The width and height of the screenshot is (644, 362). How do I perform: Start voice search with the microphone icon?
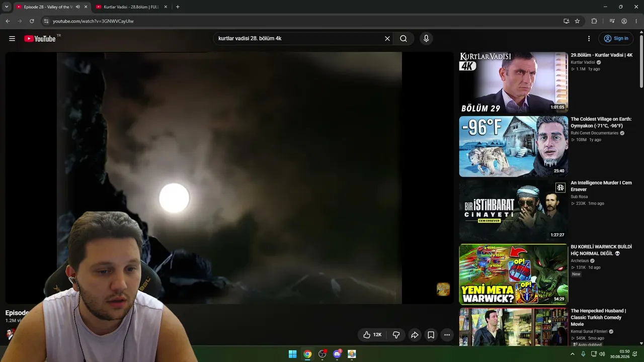pos(426,39)
